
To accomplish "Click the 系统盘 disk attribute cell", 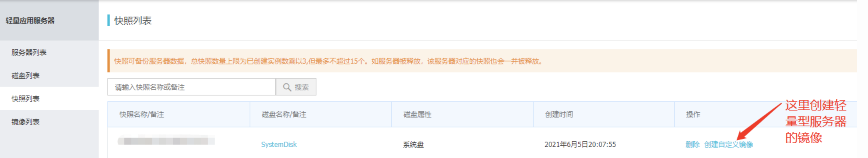I will [413, 145].
